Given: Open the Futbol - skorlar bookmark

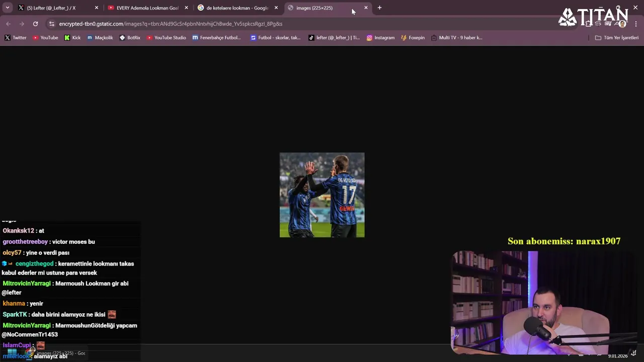Looking at the screenshot, I should (x=276, y=38).
